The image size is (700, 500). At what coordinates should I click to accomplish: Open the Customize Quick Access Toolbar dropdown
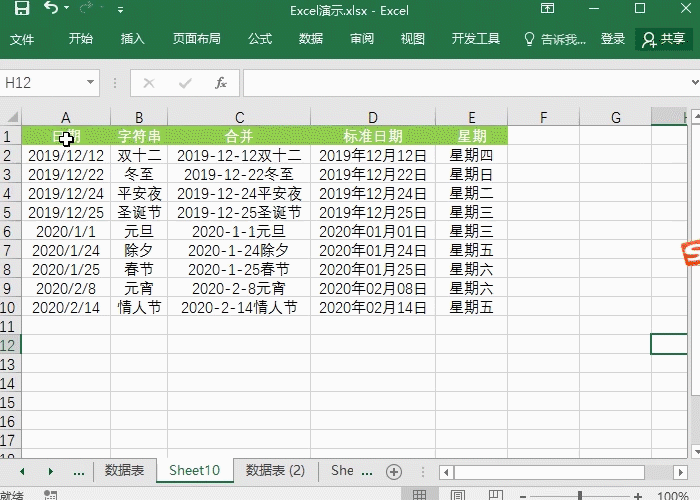click(120, 9)
